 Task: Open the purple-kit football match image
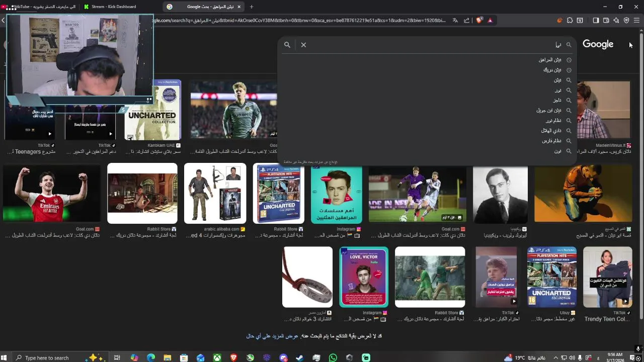pos(418,193)
